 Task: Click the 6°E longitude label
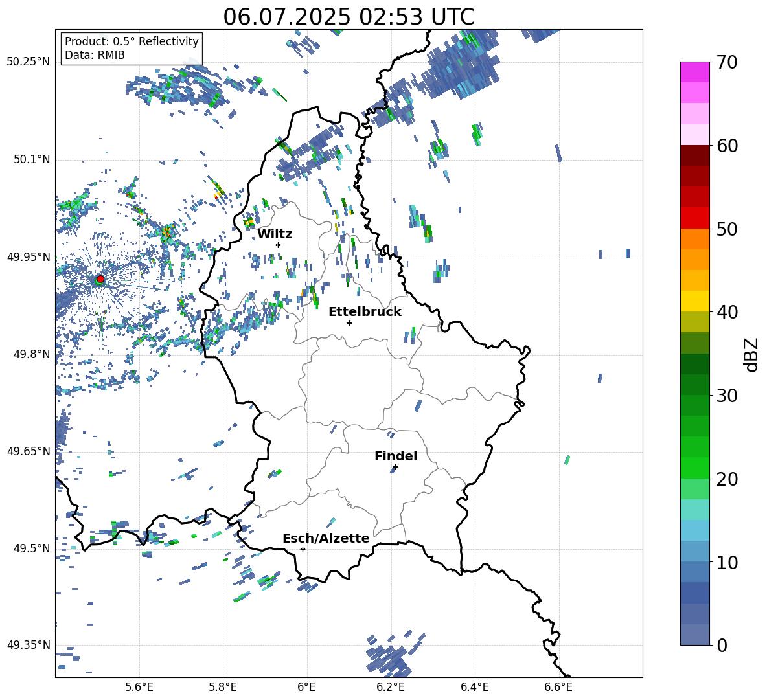306,687
